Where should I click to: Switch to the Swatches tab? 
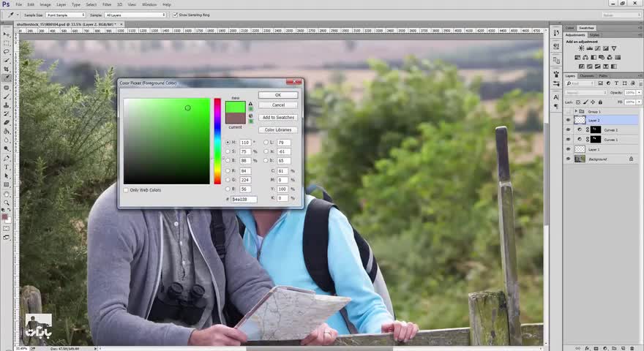click(586, 28)
